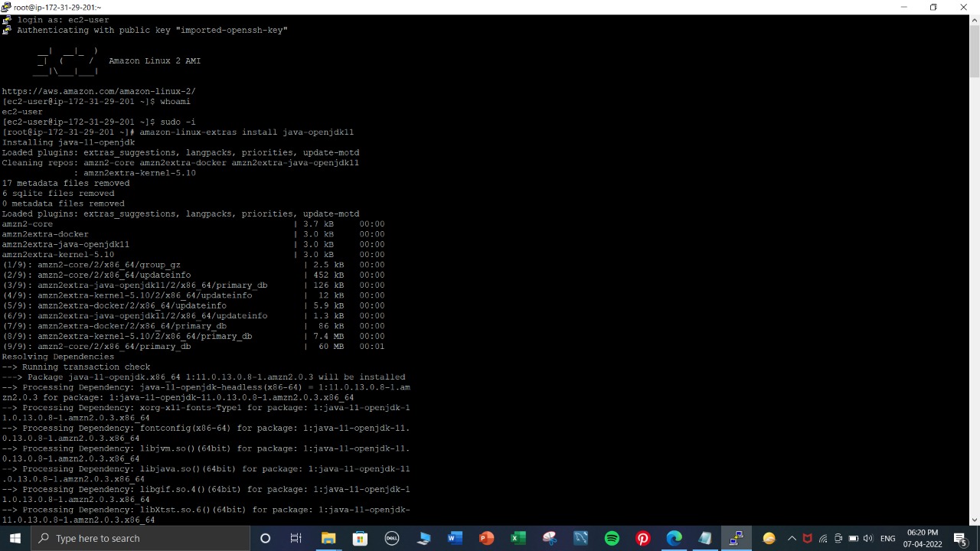Select the active PuTTY taskbar icon

737,538
